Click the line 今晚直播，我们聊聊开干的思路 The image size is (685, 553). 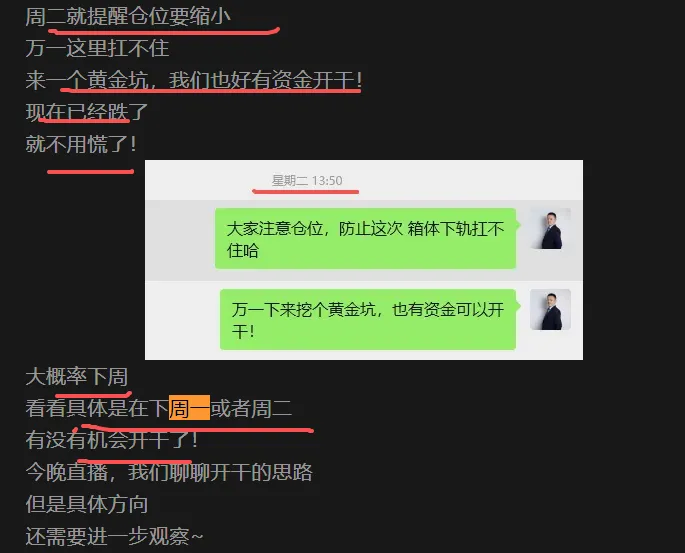169,472
